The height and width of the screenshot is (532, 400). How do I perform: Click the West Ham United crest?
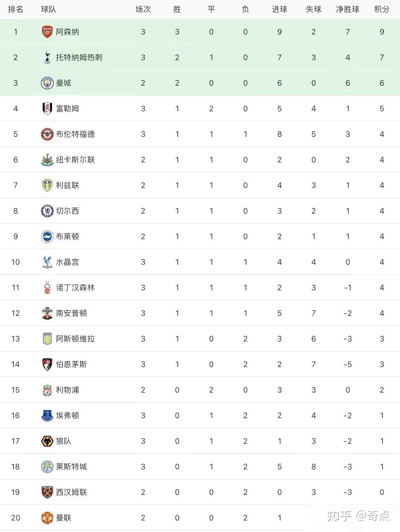coord(47,492)
